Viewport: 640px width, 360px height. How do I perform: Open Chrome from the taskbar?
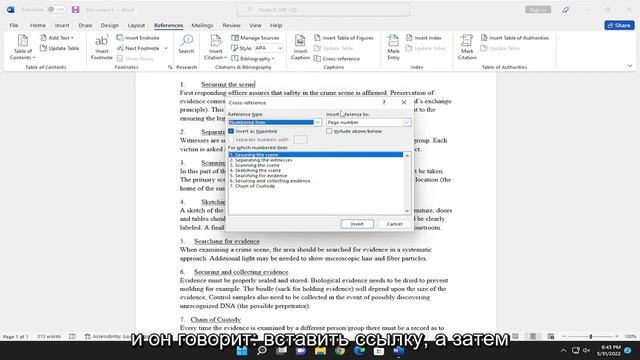point(340,351)
